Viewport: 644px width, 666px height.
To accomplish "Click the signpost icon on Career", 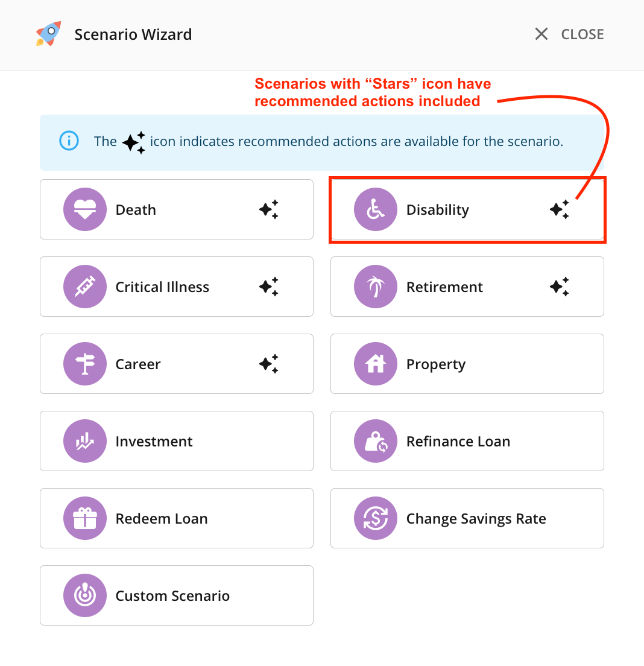I will click(85, 364).
